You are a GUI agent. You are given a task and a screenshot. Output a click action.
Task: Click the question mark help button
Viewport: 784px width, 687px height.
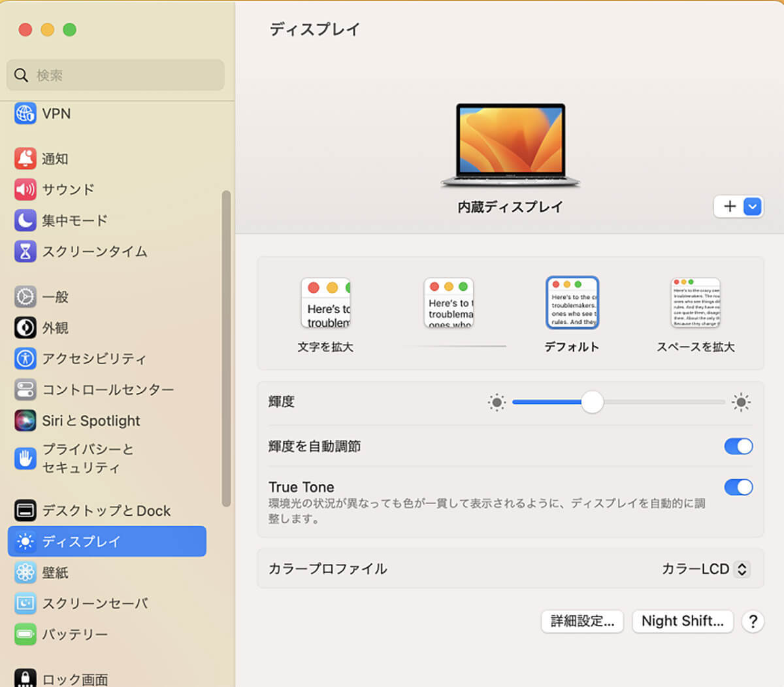753,621
